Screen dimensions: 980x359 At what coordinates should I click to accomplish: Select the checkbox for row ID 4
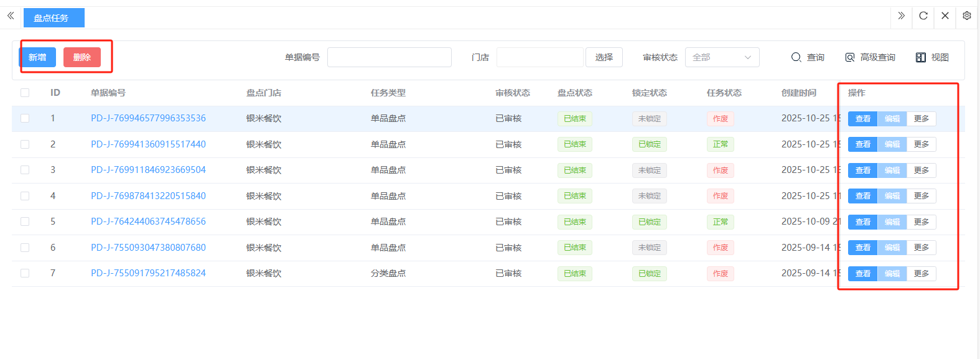click(25, 196)
